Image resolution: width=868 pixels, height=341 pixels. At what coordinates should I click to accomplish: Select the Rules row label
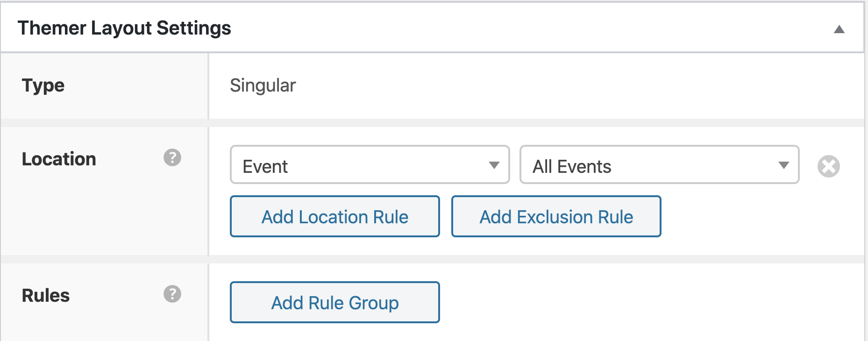(x=46, y=296)
